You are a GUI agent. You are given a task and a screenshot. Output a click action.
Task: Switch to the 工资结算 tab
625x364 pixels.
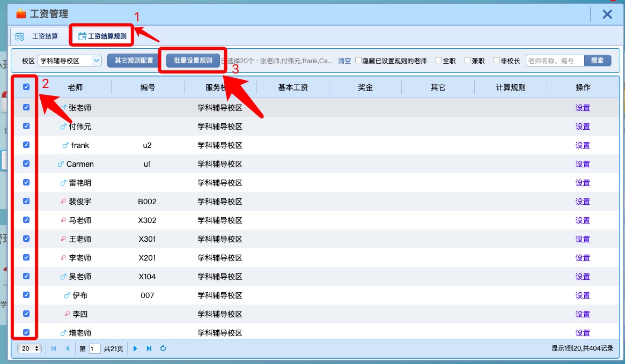(x=39, y=36)
